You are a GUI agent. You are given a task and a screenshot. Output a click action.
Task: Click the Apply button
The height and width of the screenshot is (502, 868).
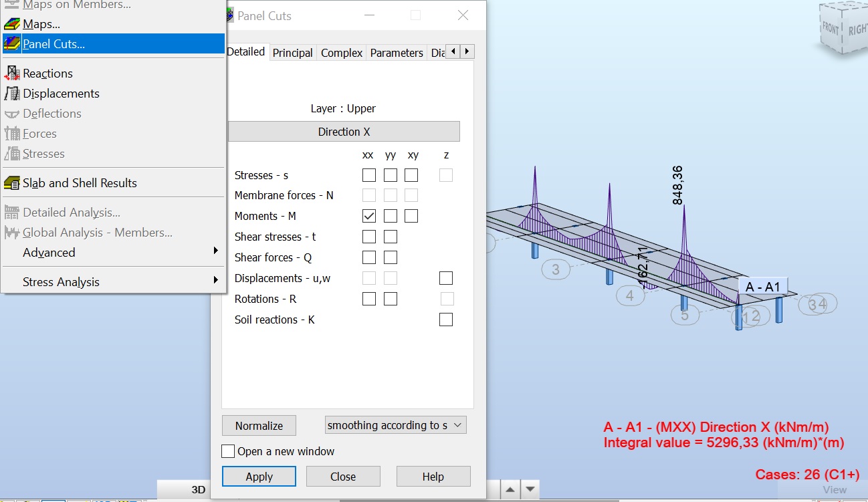tap(259, 476)
